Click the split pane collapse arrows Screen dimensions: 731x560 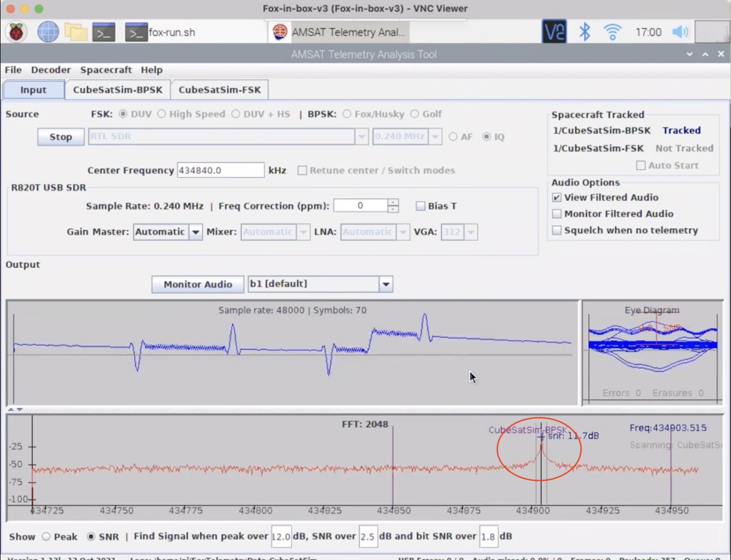16,410
